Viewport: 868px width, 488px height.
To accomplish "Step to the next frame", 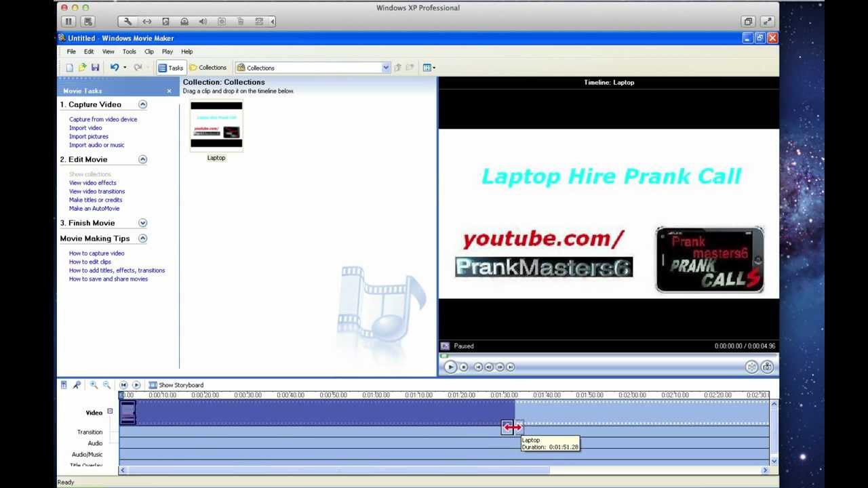I will coord(500,367).
